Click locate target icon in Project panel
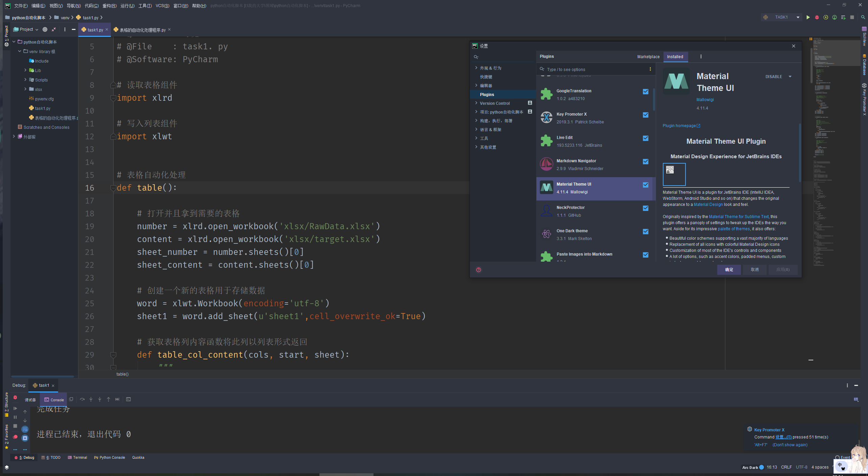 (x=45, y=29)
